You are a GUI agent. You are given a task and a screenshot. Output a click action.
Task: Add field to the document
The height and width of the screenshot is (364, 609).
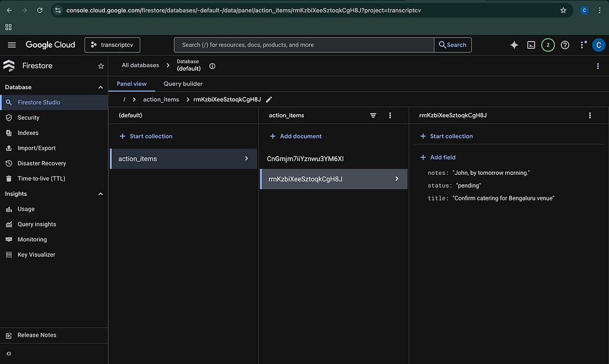click(x=438, y=158)
